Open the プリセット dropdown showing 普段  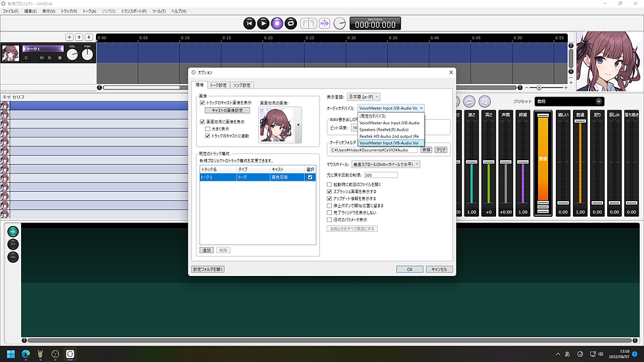tap(569, 101)
